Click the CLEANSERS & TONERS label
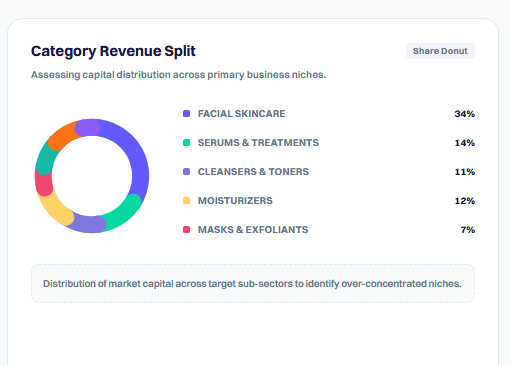511x365 pixels. tap(253, 172)
